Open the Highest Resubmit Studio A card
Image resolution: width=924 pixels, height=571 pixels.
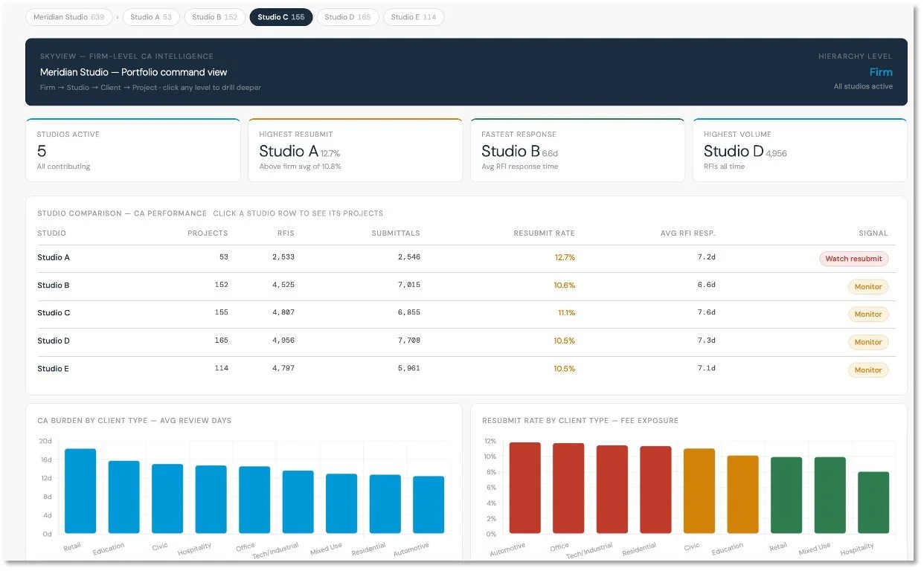[x=356, y=150]
